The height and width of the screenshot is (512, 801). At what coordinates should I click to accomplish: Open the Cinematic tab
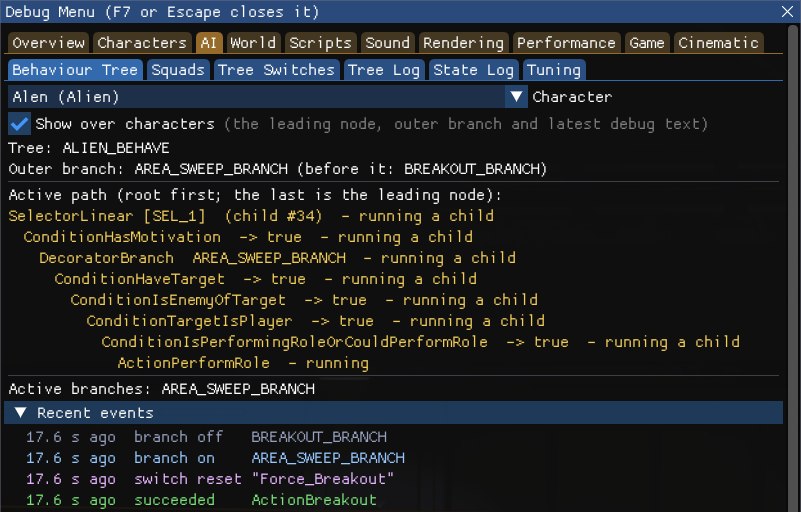click(718, 43)
